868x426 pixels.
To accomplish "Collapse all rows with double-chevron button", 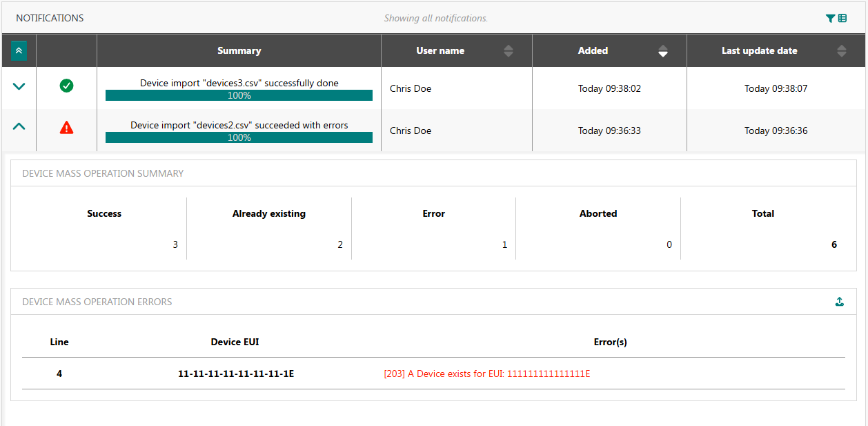I will (x=19, y=50).
